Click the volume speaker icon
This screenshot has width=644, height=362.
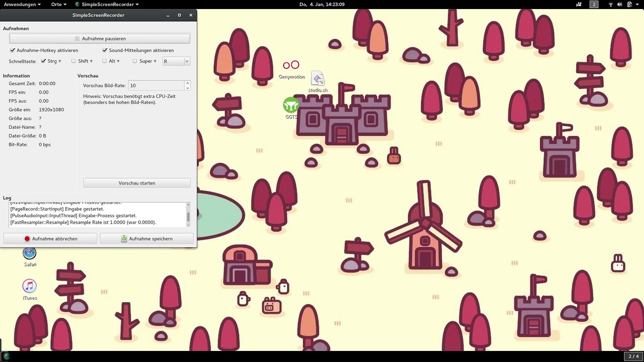click(620, 4)
